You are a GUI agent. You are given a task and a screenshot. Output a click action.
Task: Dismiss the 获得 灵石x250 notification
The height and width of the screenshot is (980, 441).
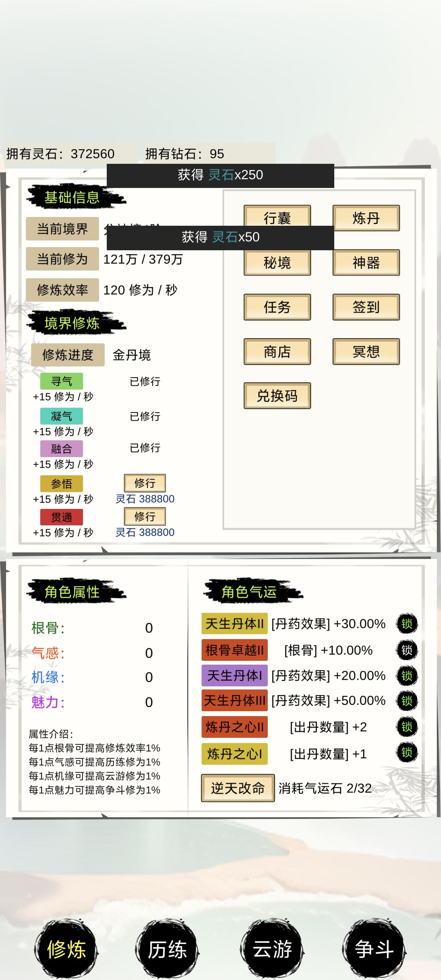click(220, 175)
